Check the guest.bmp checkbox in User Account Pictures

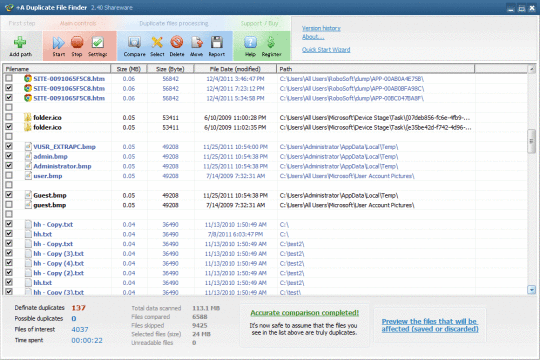tap(9, 204)
